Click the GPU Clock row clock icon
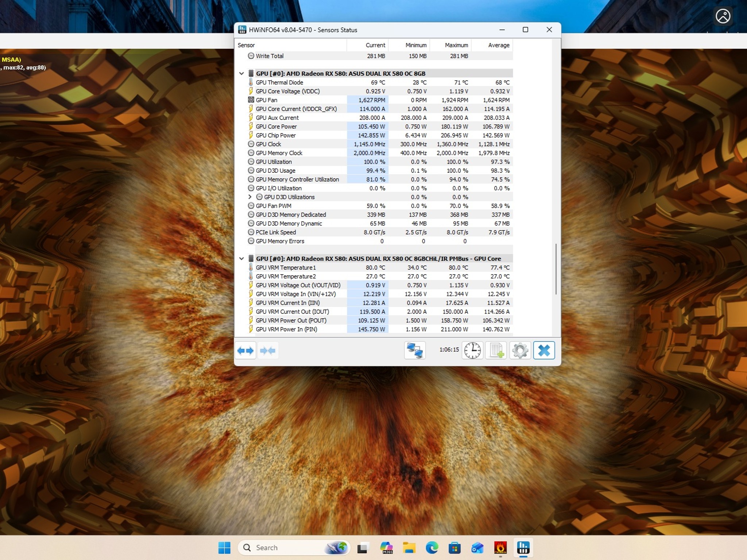This screenshot has width=747, height=560. pos(251,144)
